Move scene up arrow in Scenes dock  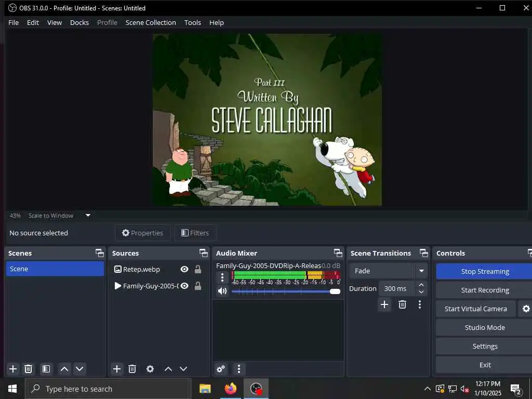click(64, 369)
